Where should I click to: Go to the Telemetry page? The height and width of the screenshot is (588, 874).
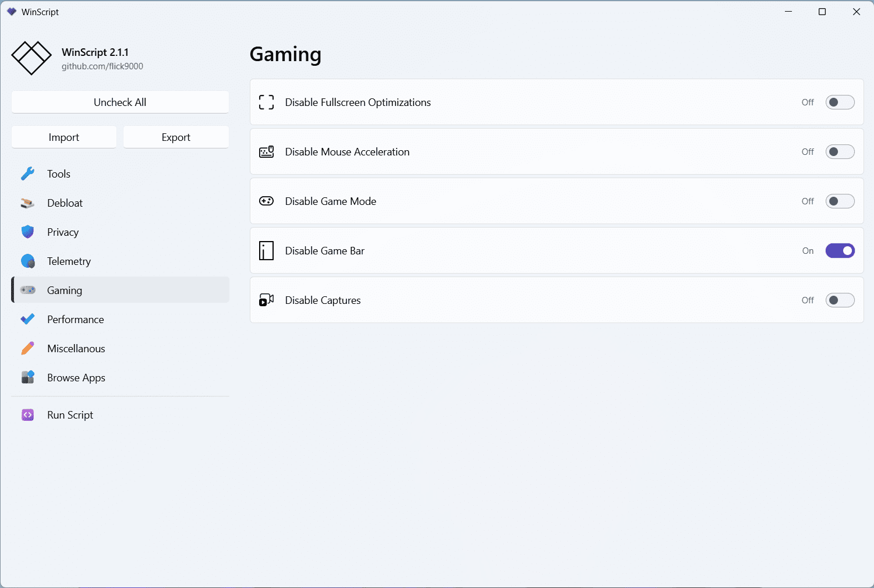click(69, 261)
